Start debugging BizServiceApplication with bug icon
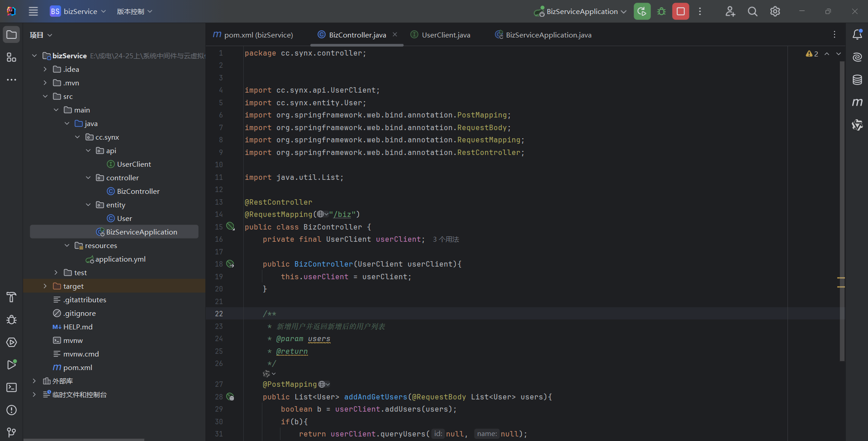This screenshot has width=868, height=441. click(662, 11)
